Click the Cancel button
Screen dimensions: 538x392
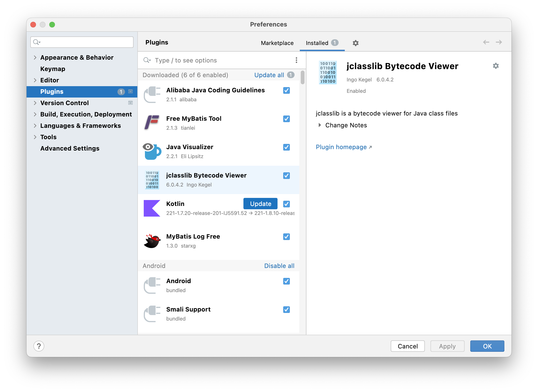pyautogui.click(x=408, y=346)
